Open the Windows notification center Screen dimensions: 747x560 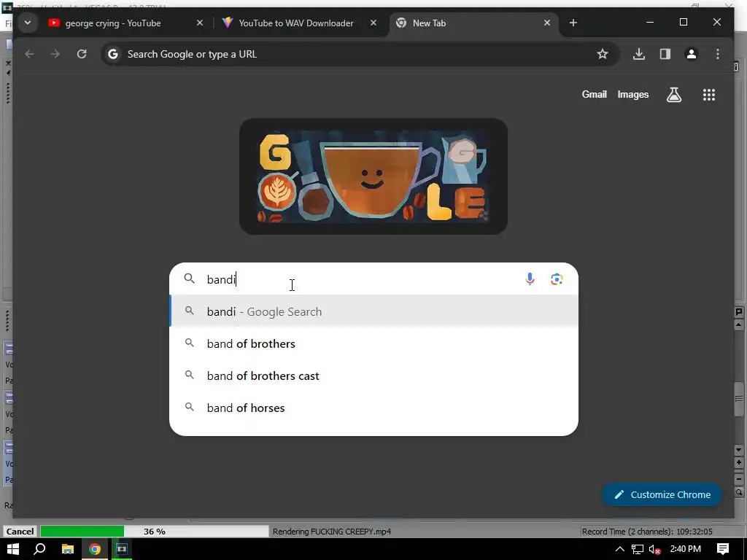(723, 549)
